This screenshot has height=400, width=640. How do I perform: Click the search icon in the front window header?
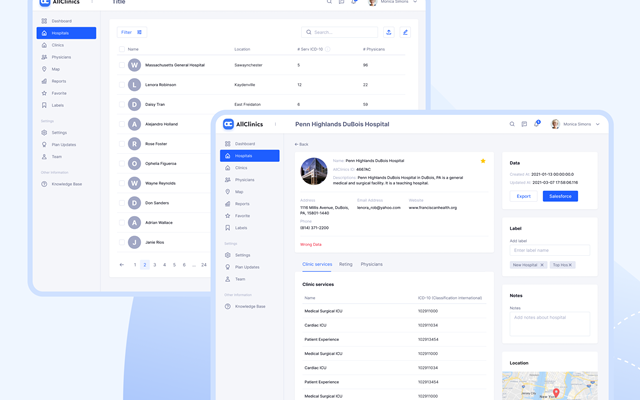coord(512,124)
